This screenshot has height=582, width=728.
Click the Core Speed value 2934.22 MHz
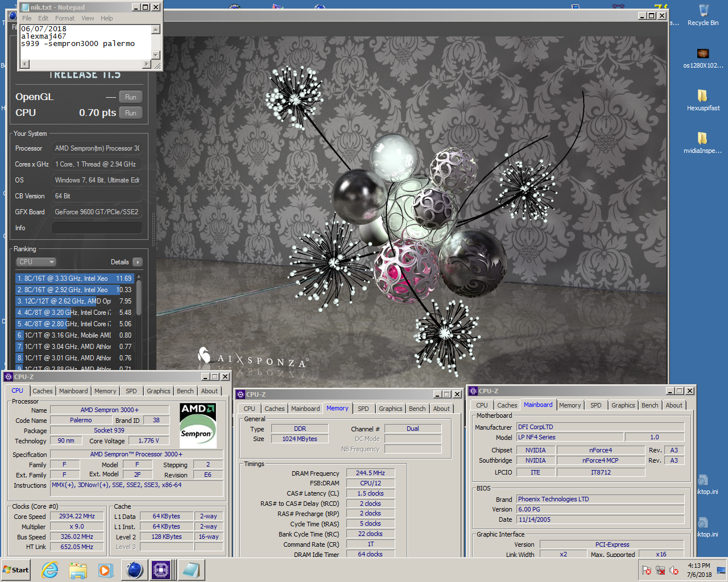[x=77, y=517]
